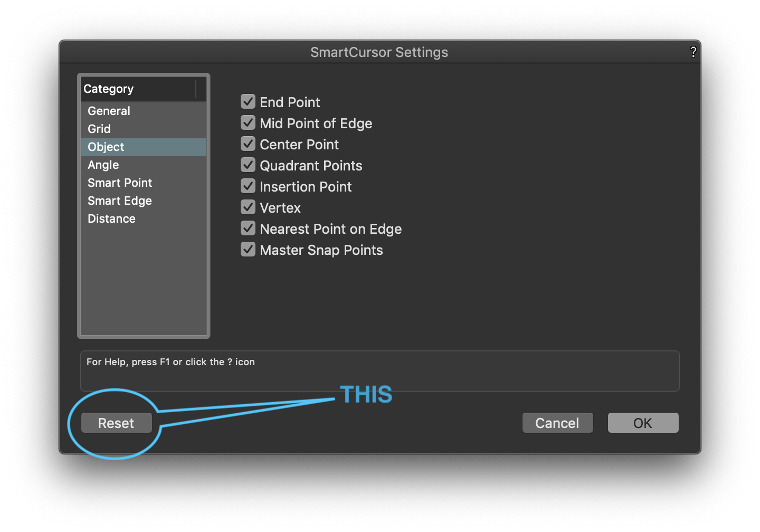Select the Object category row
The height and width of the screenshot is (532, 760).
pyautogui.click(x=106, y=147)
